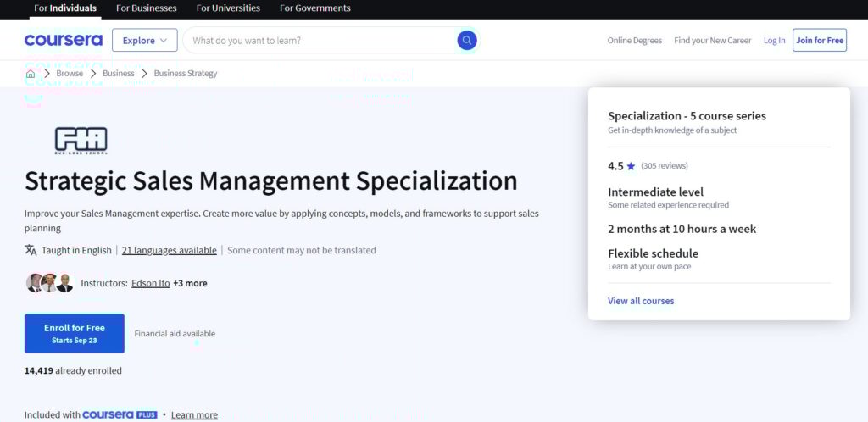Click Financial aid available
This screenshot has height=422, width=868.
coord(175,334)
